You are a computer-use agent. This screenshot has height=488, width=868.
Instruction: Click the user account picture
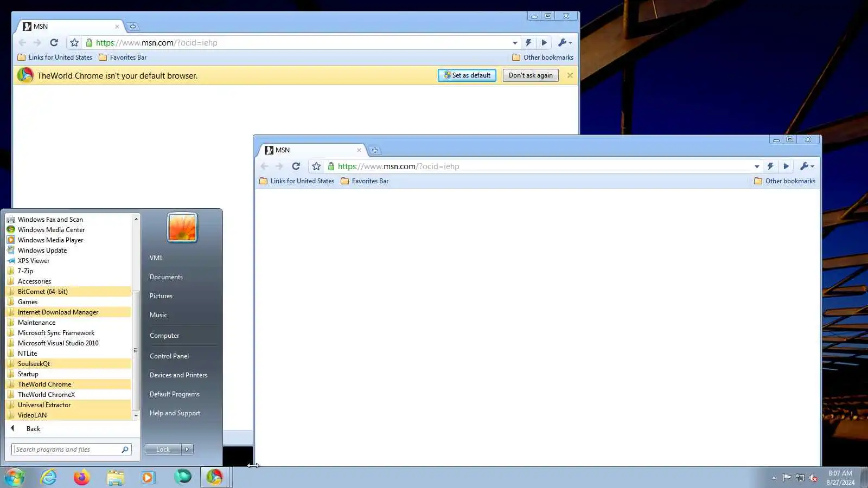click(182, 227)
